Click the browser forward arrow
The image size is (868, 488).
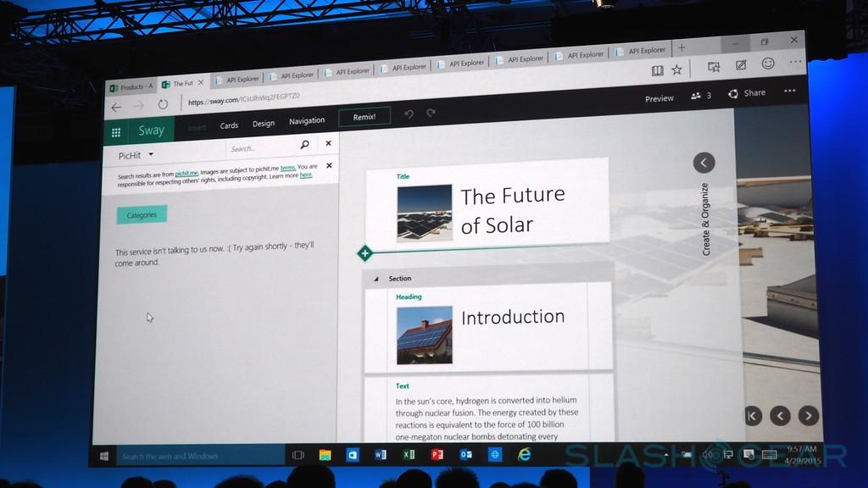(x=139, y=106)
